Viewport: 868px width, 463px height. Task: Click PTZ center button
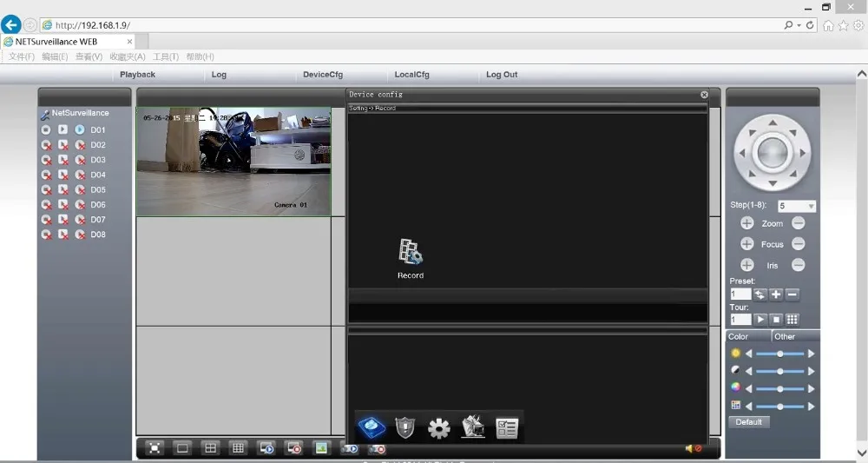tap(773, 152)
